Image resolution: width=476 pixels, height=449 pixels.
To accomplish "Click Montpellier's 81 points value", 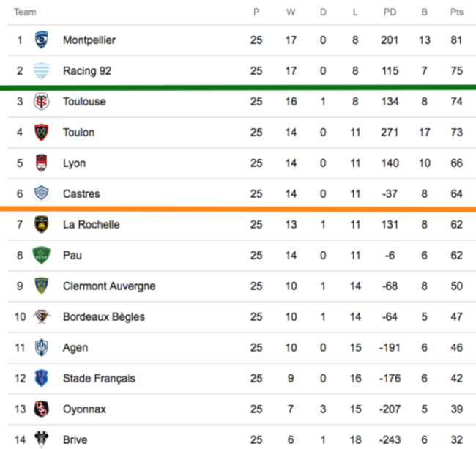I will pos(456,40).
